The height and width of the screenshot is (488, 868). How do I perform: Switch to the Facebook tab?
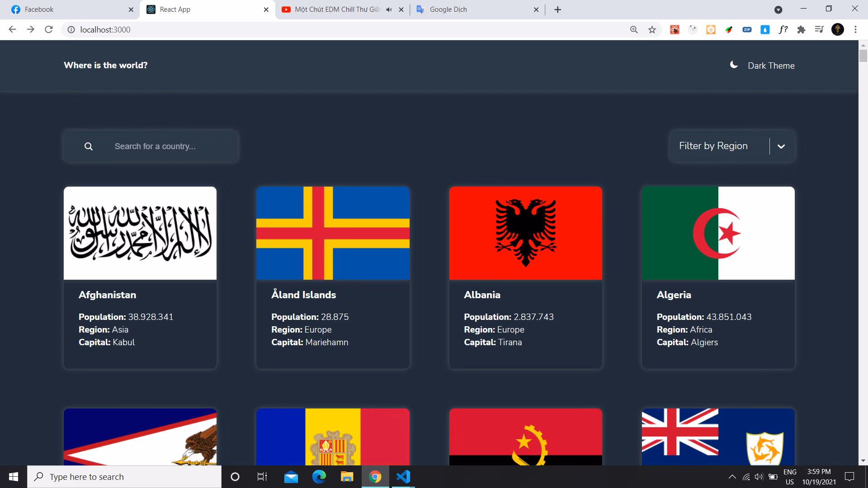click(70, 9)
